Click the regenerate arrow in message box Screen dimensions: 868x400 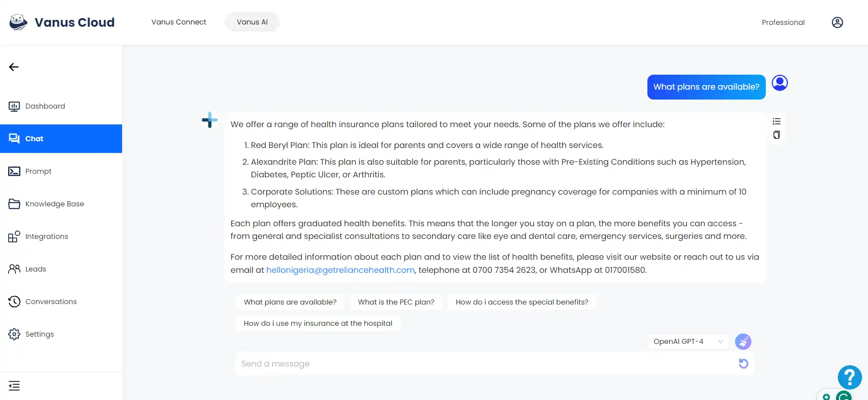[743, 363]
